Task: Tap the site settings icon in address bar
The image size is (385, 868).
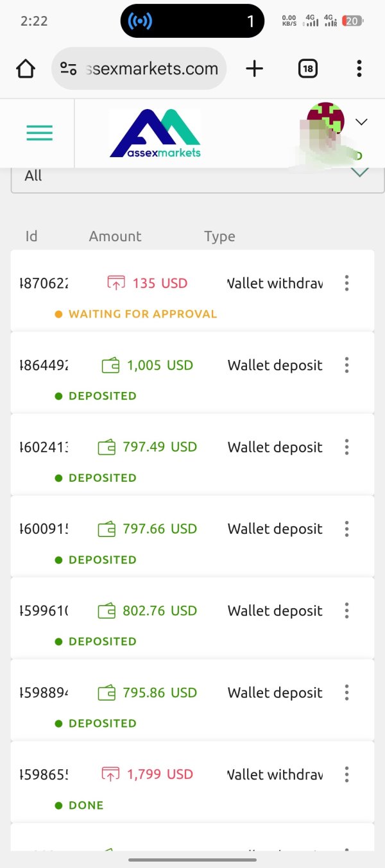Action: (69, 69)
